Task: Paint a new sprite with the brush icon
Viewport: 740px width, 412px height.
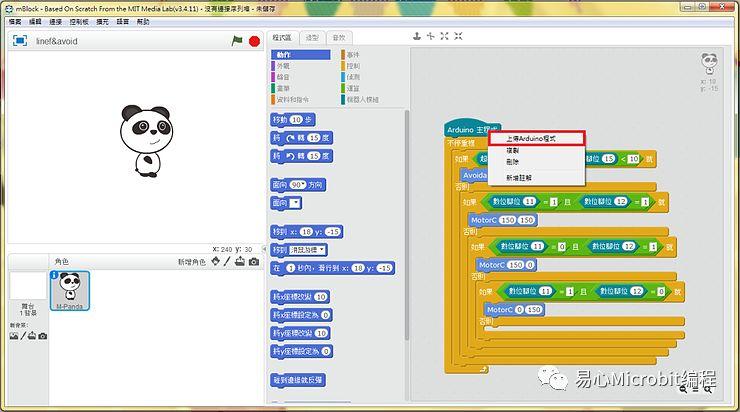Action: (227, 261)
